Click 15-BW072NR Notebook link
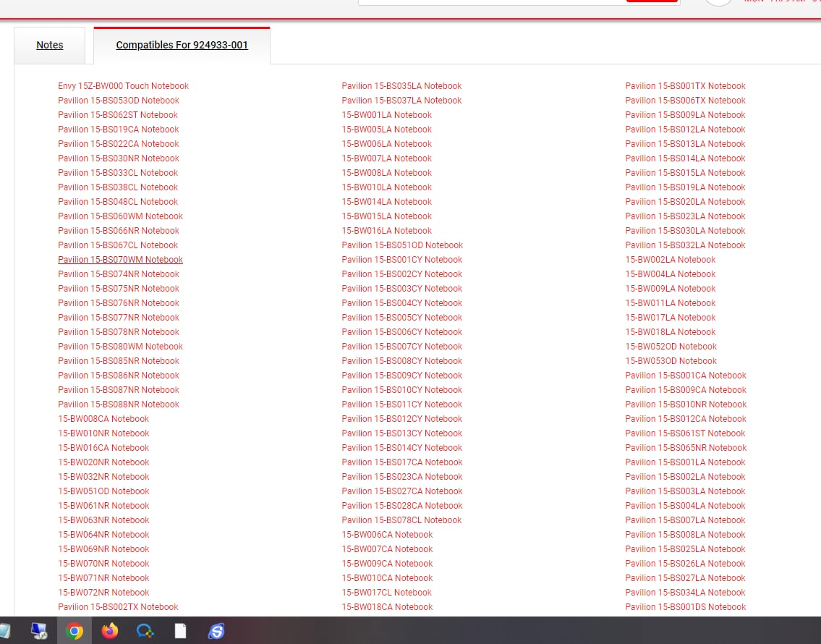The width and height of the screenshot is (821, 644). (103, 593)
